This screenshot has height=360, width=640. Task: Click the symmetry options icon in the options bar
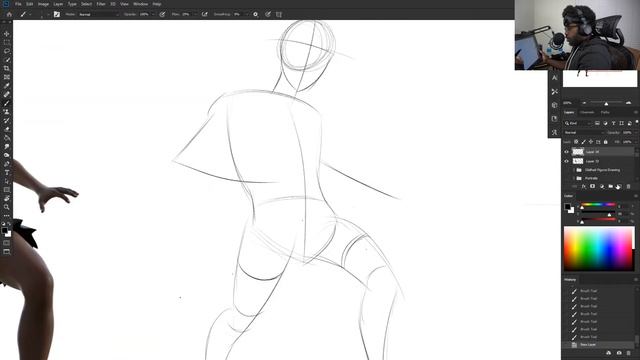click(279, 14)
